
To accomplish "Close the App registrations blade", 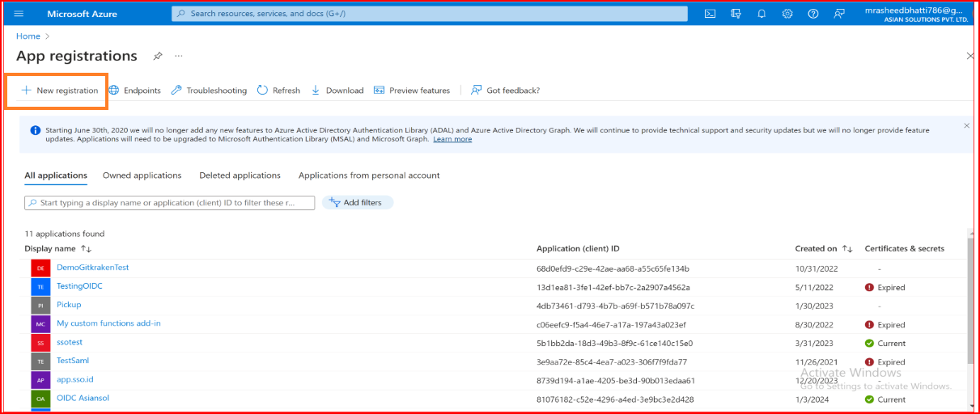I will click(970, 56).
